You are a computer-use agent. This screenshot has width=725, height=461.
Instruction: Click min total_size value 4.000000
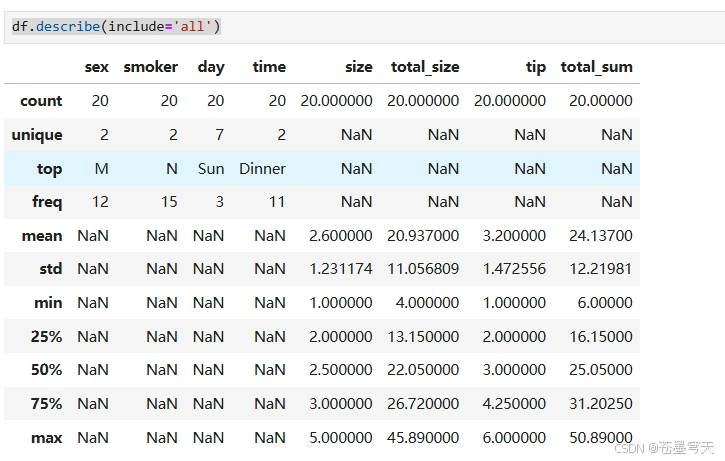(x=428, y=303)
